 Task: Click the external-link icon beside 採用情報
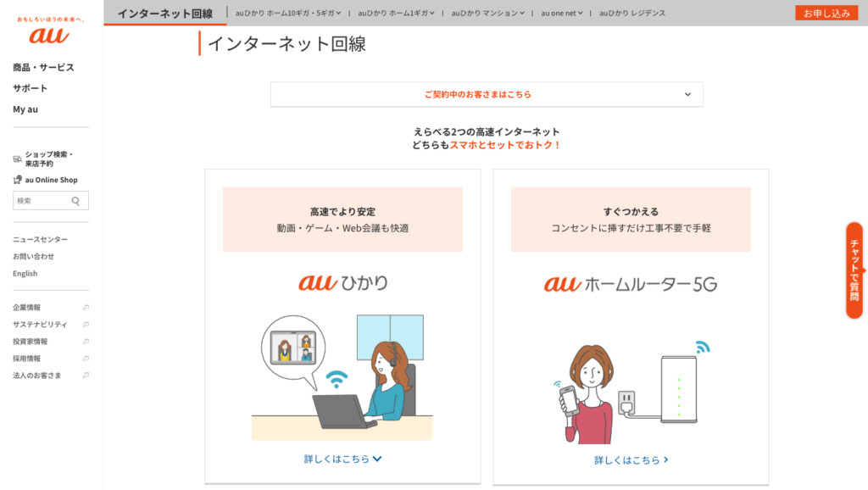(86, 359)
